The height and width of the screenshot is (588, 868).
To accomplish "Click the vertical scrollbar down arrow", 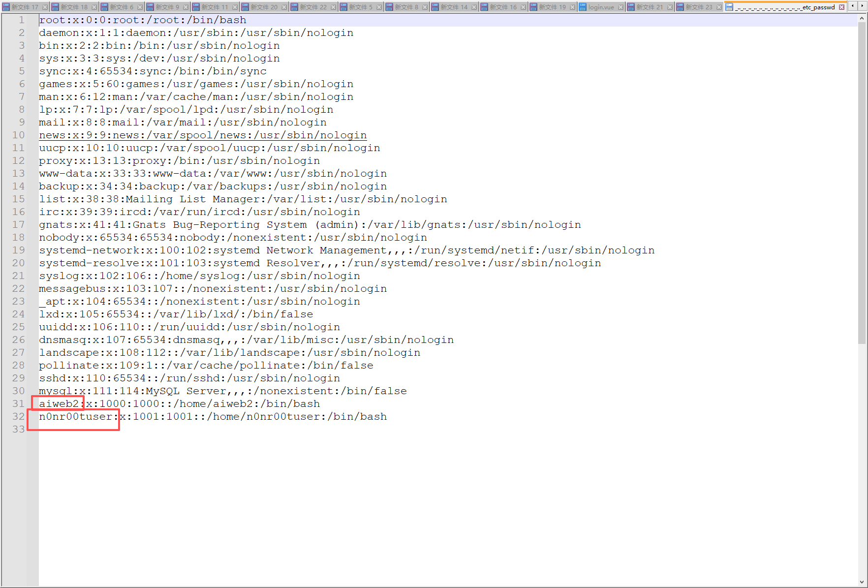I will tap(862, 581).
